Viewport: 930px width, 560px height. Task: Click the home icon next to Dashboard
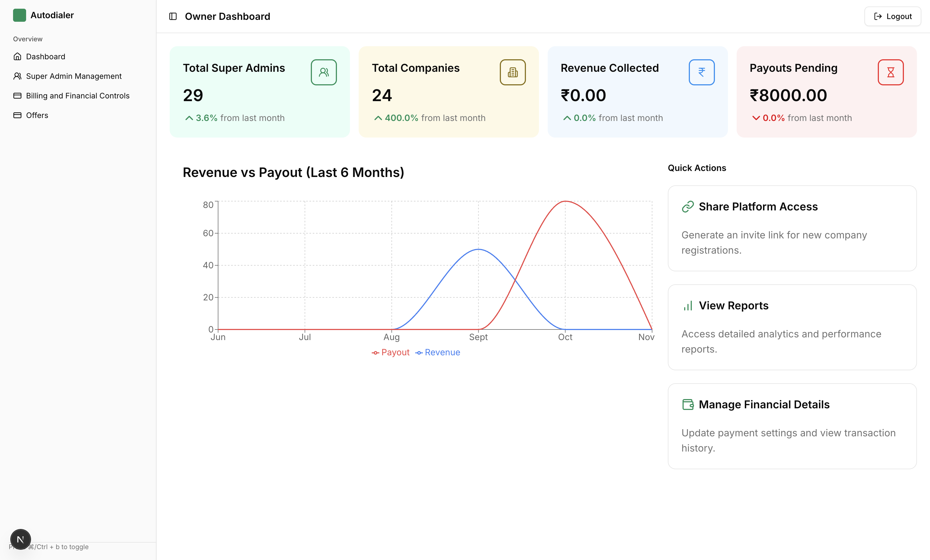click(x=18, y=56)
